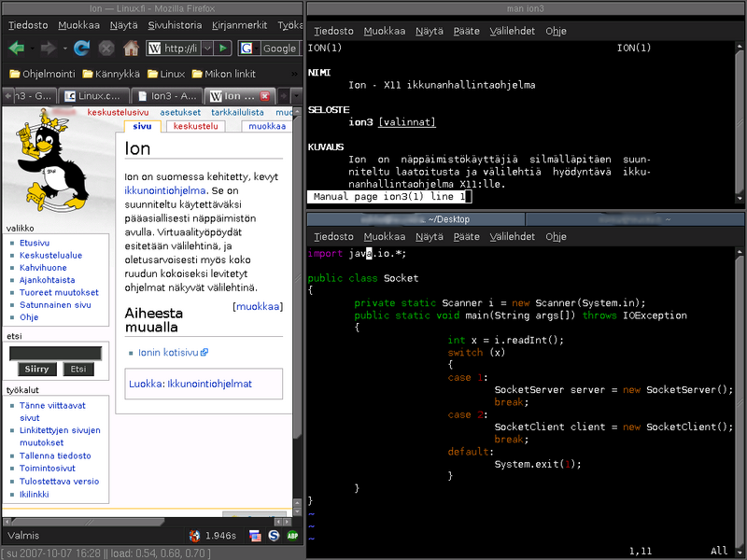Open the back button history dropdown arrow

pos(31,49)
